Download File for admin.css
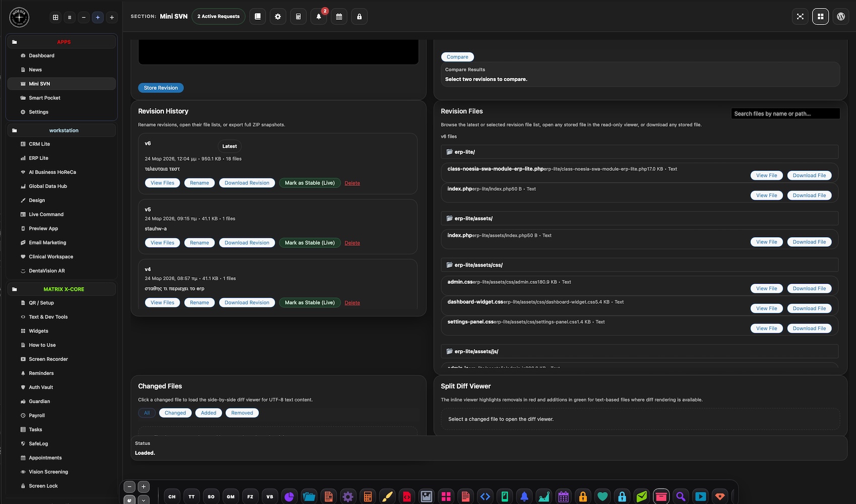856x504 pixels. [809, 288]
